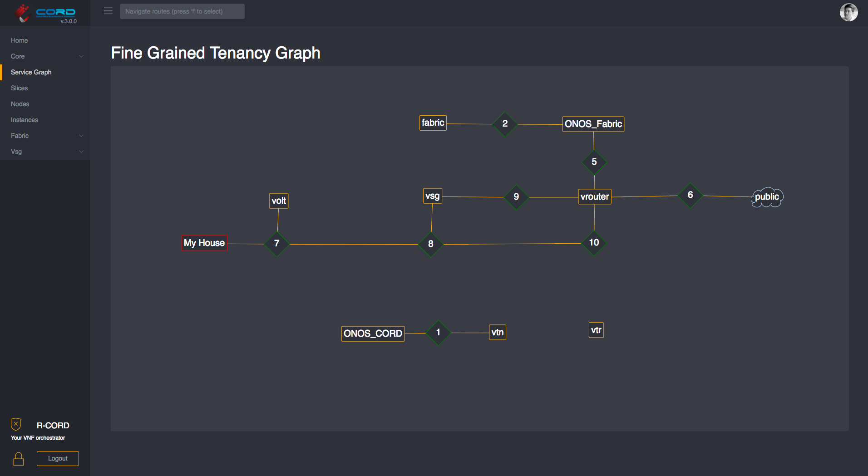868x476 pixels.
Task: Focus the Navigate routes search field
Action: (x=182, y=11)
